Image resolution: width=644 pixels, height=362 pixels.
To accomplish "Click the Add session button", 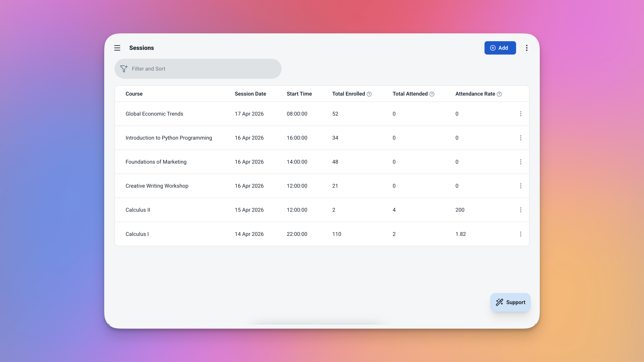I will coord(500,48).
